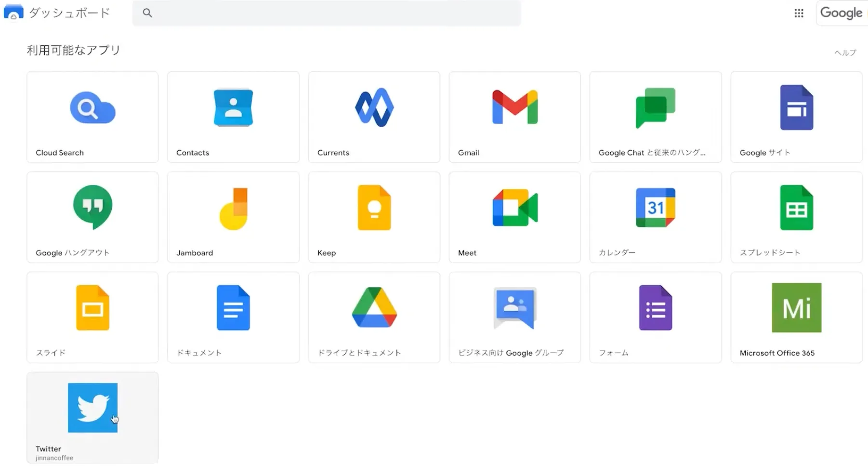
Task: Click the dashboard logo icon
Action: (13, 13)
